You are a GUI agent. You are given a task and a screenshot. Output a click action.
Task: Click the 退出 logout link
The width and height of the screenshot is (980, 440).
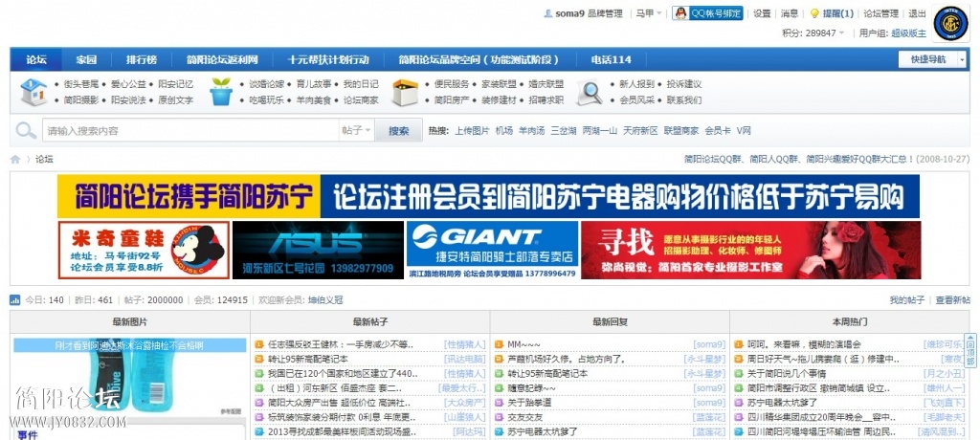pyautogui.click(x=917, y=13)
